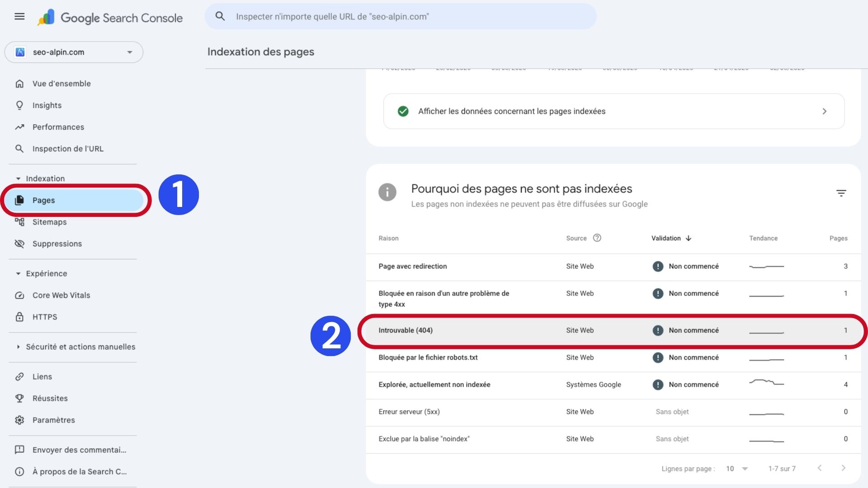Viewport: 868px width, 488px height.
Task: Open Afficher les données concernant les pages indexées
Action: [614, 111]
